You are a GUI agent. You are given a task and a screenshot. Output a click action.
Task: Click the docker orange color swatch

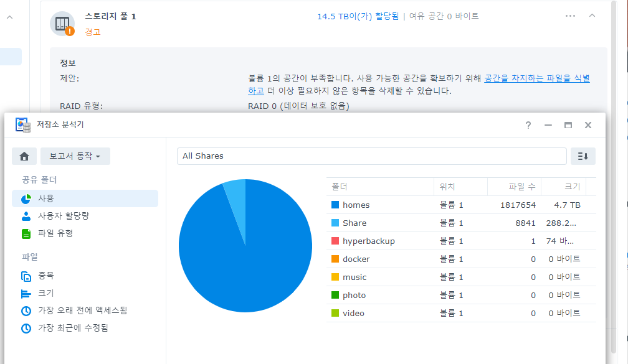pyautogui.click(x=335, y=259)
